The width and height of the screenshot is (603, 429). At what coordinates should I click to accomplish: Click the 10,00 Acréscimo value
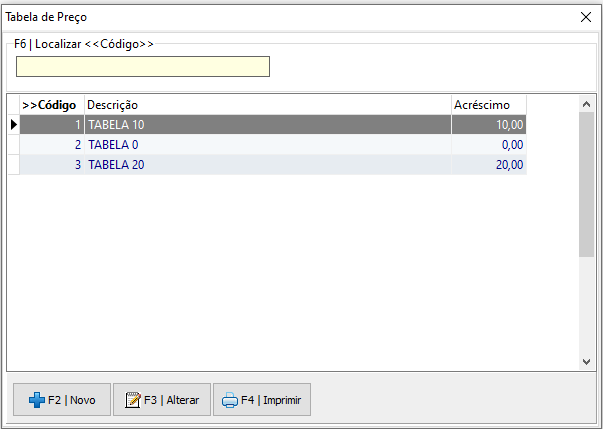click(508, 125)
